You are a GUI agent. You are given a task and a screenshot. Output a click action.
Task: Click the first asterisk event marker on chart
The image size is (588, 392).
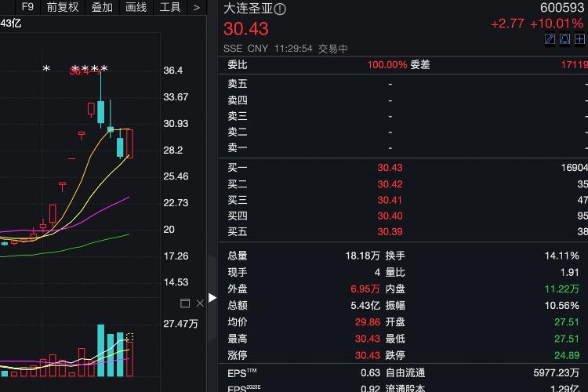46,69
